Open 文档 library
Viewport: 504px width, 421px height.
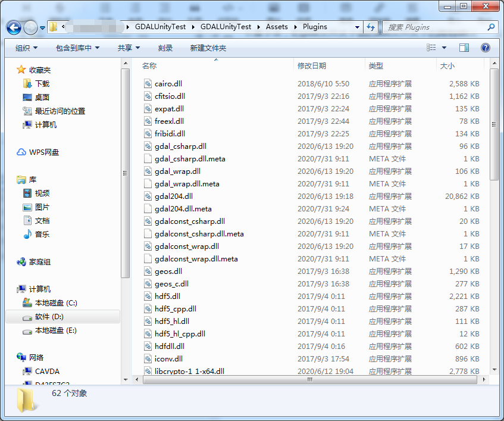tap(36, 221)
